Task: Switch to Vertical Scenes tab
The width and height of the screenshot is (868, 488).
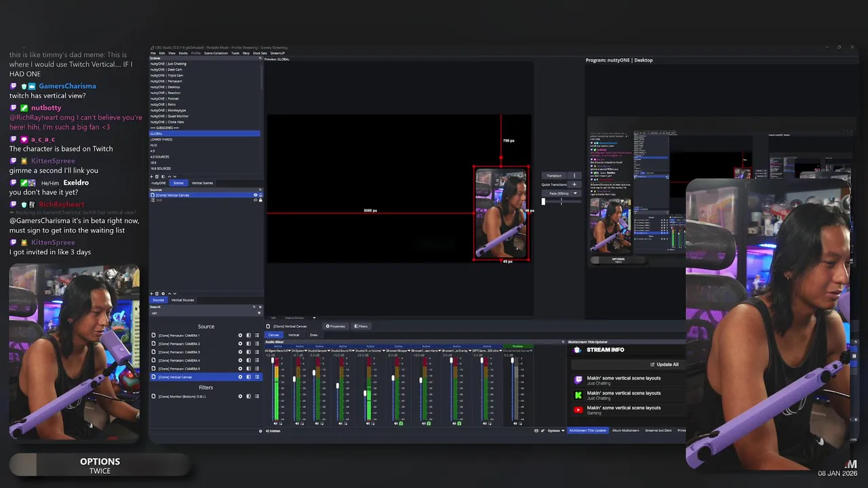Action: (x=202, y=183)
